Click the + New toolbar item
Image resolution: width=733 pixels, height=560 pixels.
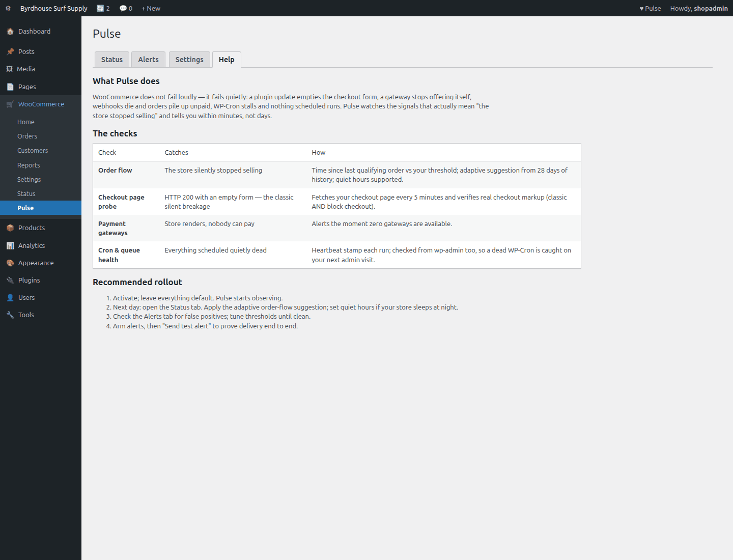(x=151, y=8)
